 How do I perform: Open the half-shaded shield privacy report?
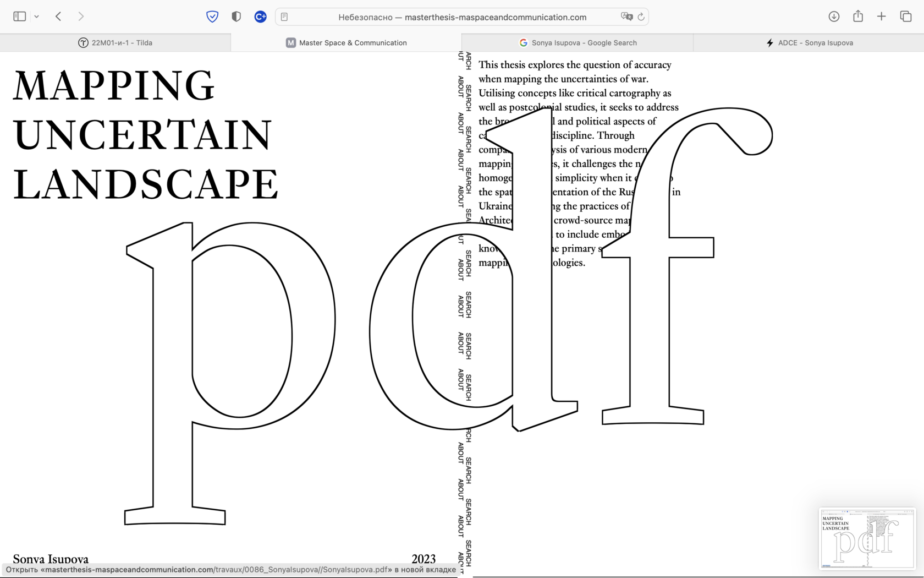pyautogui.click(x=237, y=17)
